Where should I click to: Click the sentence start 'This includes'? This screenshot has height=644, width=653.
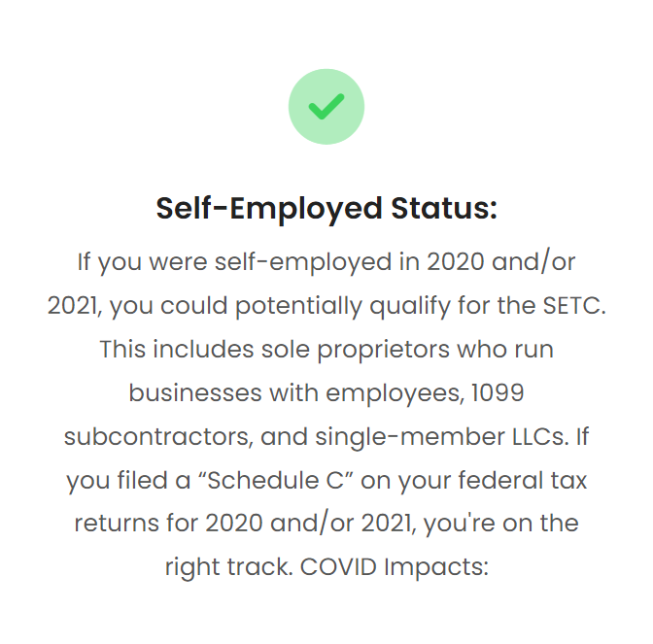[x=177, y=350]
